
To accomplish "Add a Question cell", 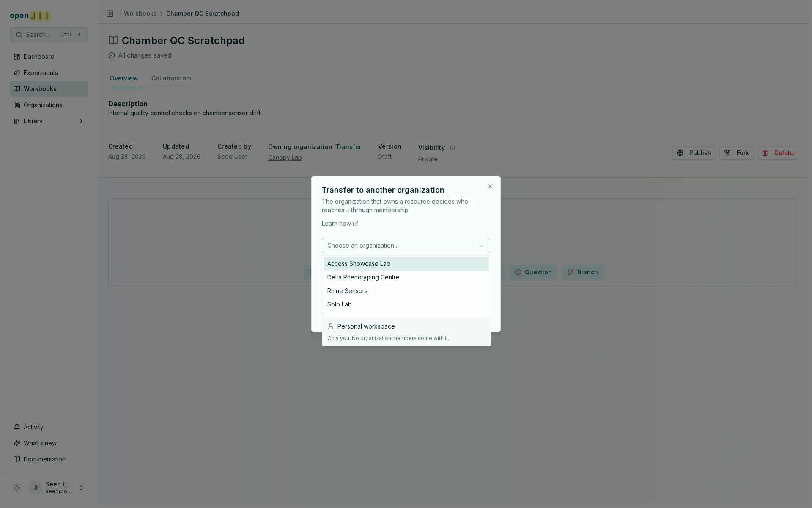I will (x=533, y=272).
